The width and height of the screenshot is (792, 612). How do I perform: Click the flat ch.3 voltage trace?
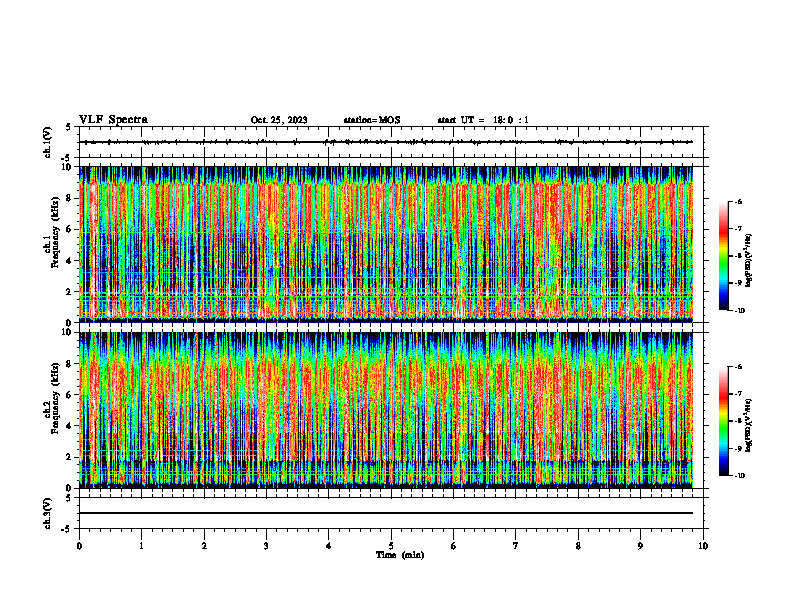[386, 513]
